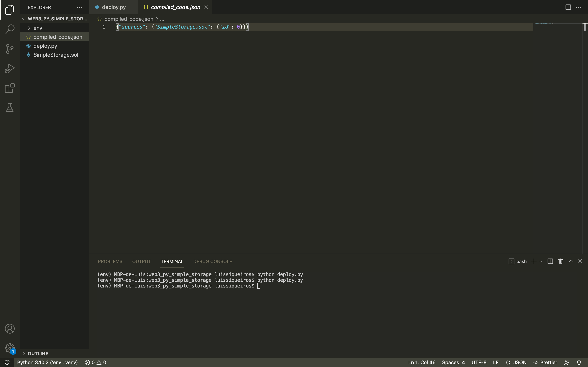Split the terminal panel
The image size is (588, 367).
(550, 261)
